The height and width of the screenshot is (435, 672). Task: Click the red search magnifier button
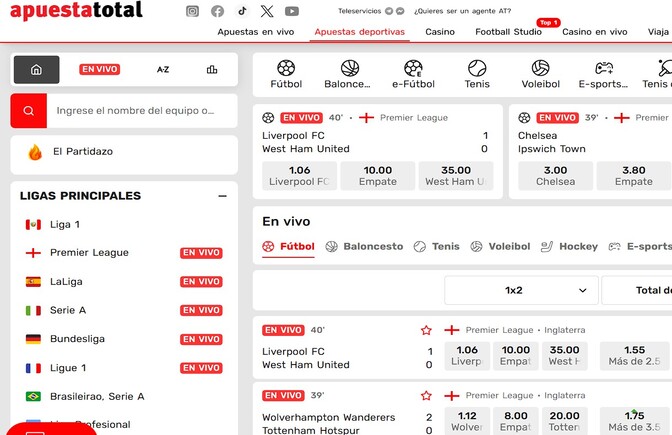[29, 111]
